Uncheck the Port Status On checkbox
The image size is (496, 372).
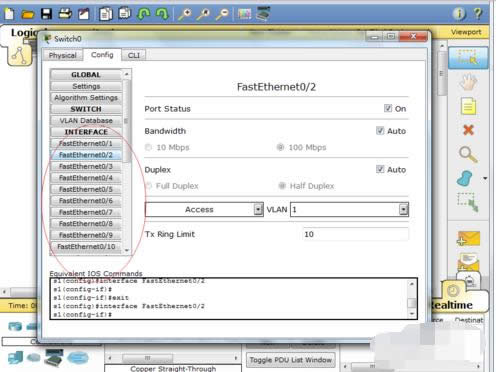(x=388, y=108)
